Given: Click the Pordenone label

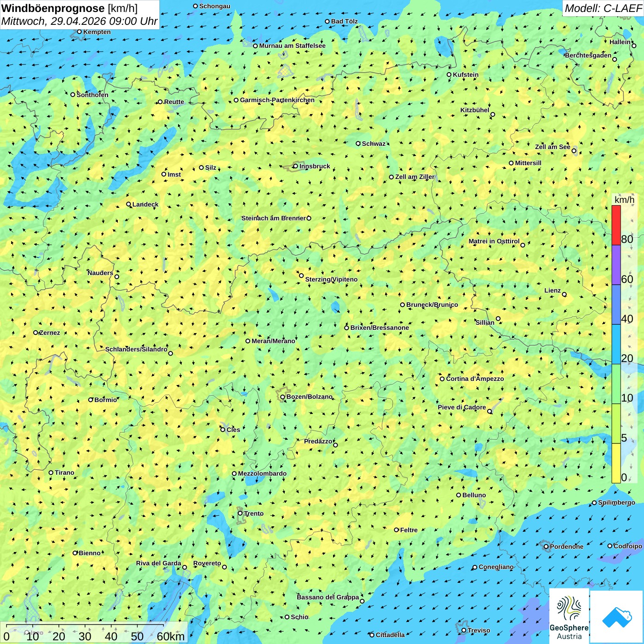Looking at the screenshot, I should click(x=567, y=546).
